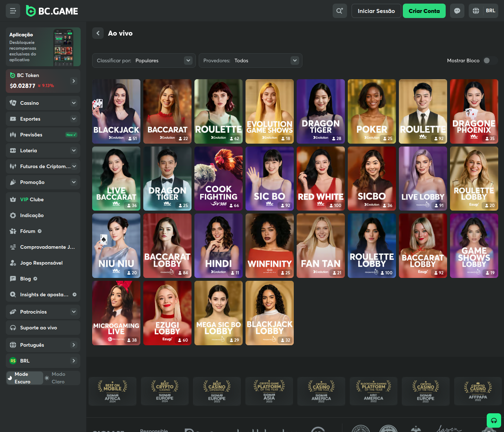
Task: Open the Previsões menu item
Action: coord(43,135)
